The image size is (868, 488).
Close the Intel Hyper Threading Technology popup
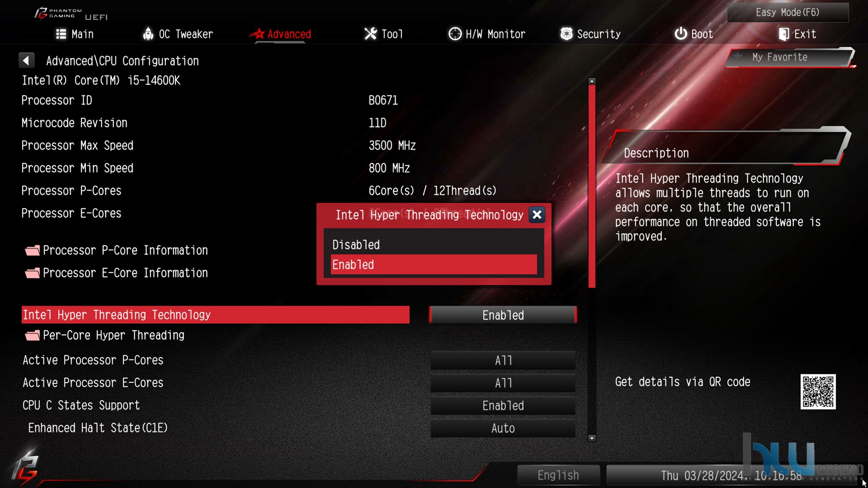click(537, 215)
